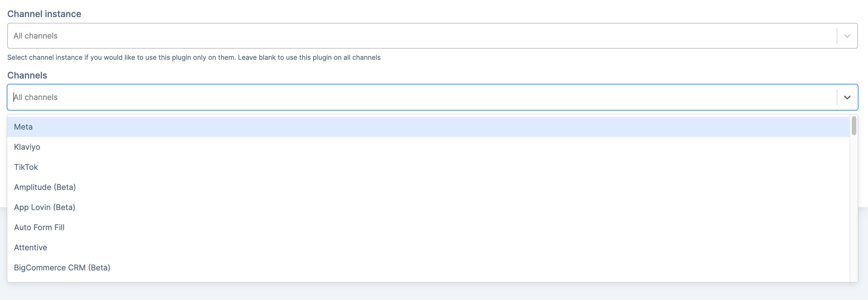Select the Amplitude (Beta) option
This screenshot has height=300, width=868.
coord(428,187)
